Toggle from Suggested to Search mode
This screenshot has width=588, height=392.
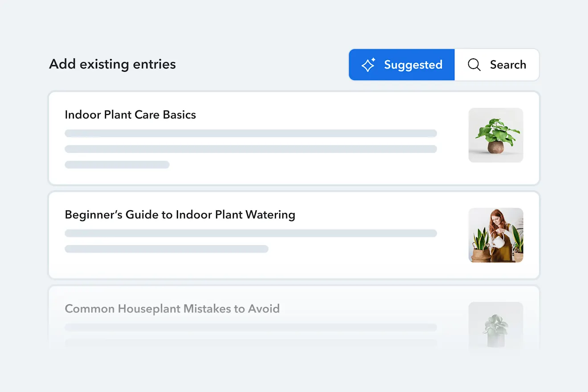(x=497, y=65)
